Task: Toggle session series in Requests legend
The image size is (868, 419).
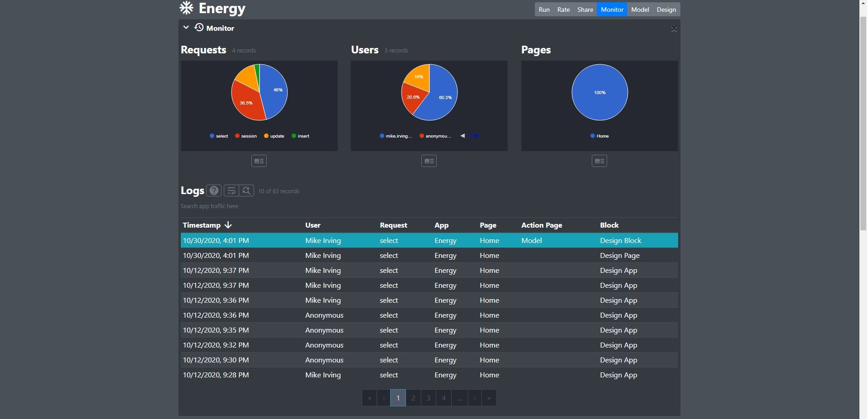Action: tap(246, 136)
